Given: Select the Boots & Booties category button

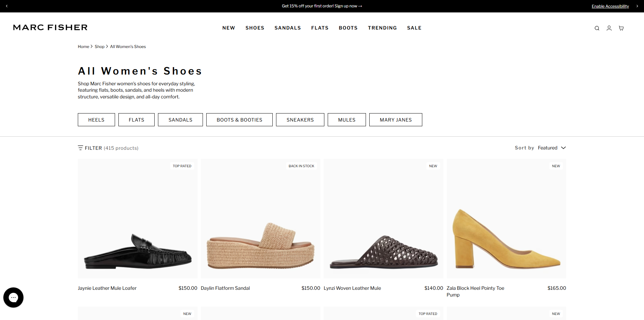Looking at the screenshot, I should pyautogui.click(x=239, y=120).
